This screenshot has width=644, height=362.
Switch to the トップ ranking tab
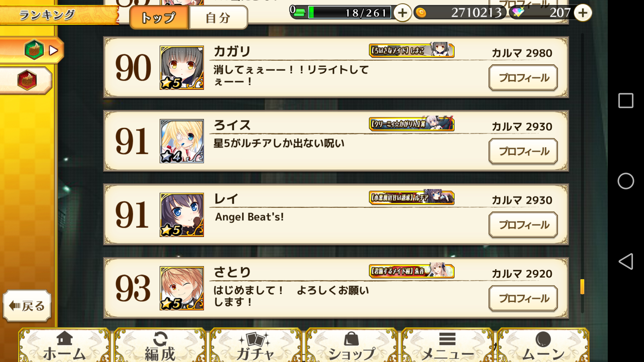[x=159, y=17]
